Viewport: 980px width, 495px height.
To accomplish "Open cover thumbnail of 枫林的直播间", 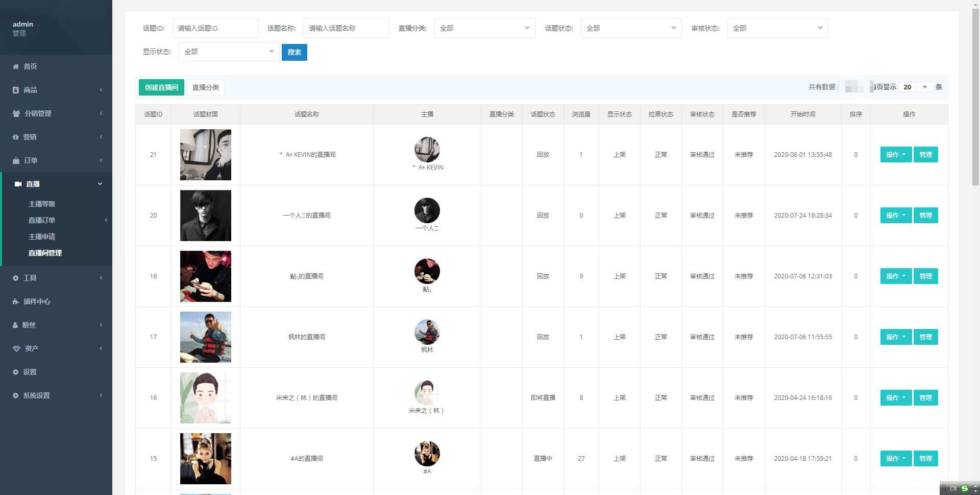I will [x=206, y=337].
